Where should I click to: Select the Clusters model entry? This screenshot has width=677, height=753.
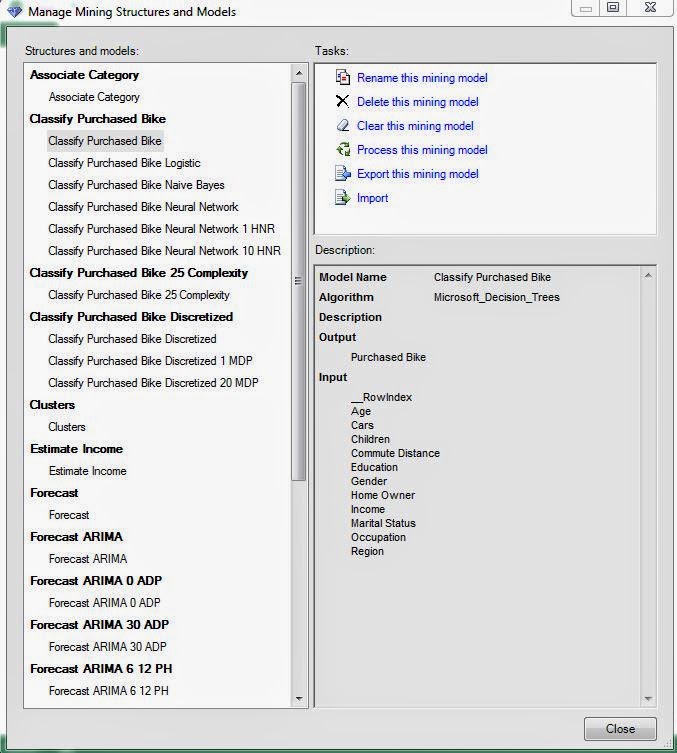67,427
